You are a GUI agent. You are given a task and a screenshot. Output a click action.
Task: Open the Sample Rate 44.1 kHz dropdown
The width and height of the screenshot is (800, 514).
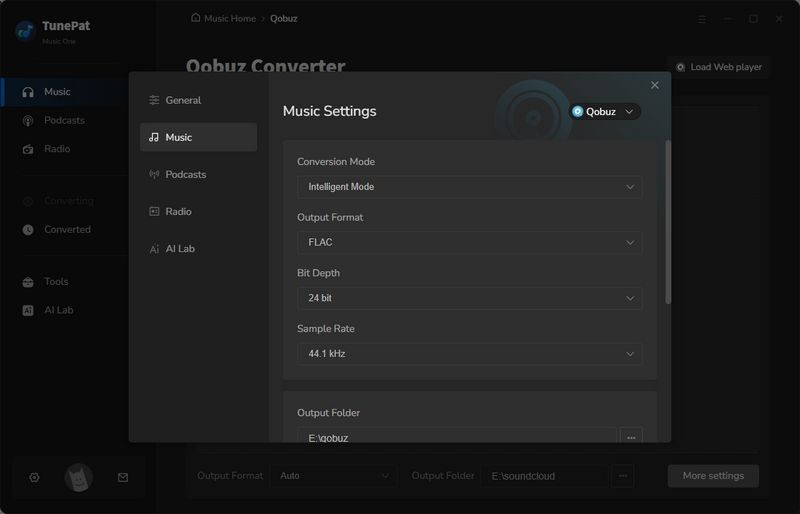coord(469,354)
